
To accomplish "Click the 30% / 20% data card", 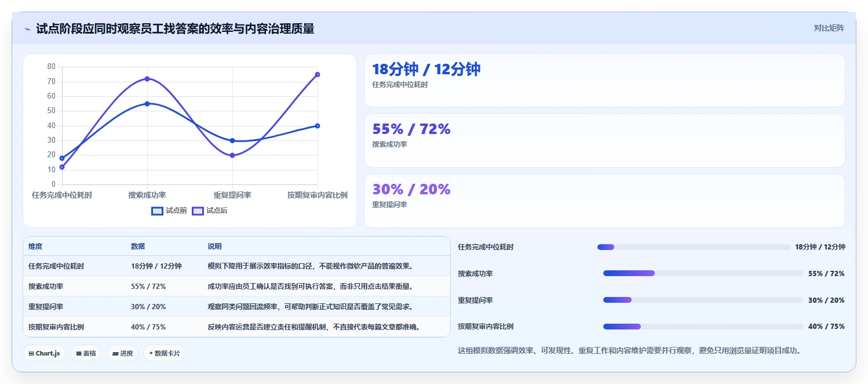I will [x=604, y=201].
